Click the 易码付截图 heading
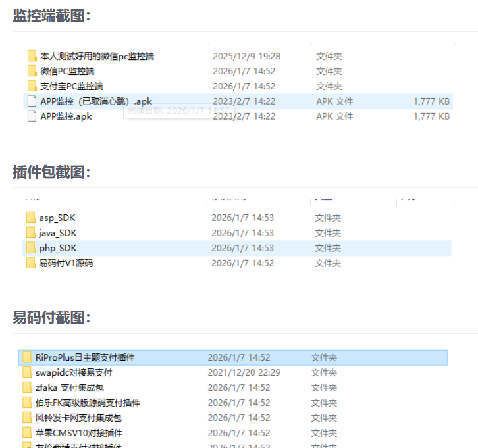 51,317
